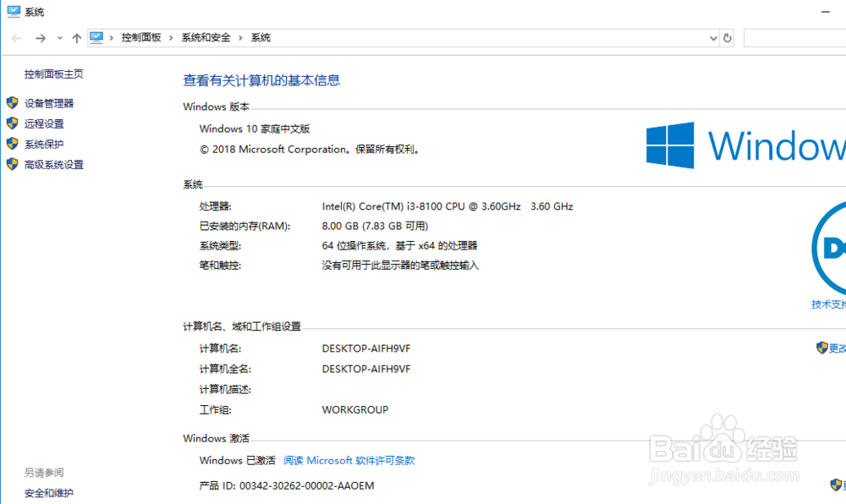Click the 技术支持 link under Dell logo
Image resolution: width=846 pixels, height=504 pixels.
[x=829, y=304]
